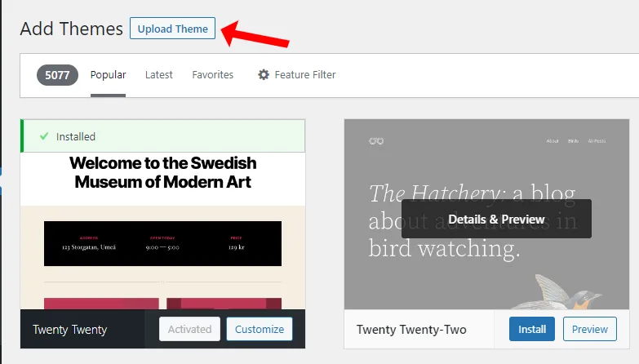Install the Twenty Twenty-Two theme

(532, 329)
